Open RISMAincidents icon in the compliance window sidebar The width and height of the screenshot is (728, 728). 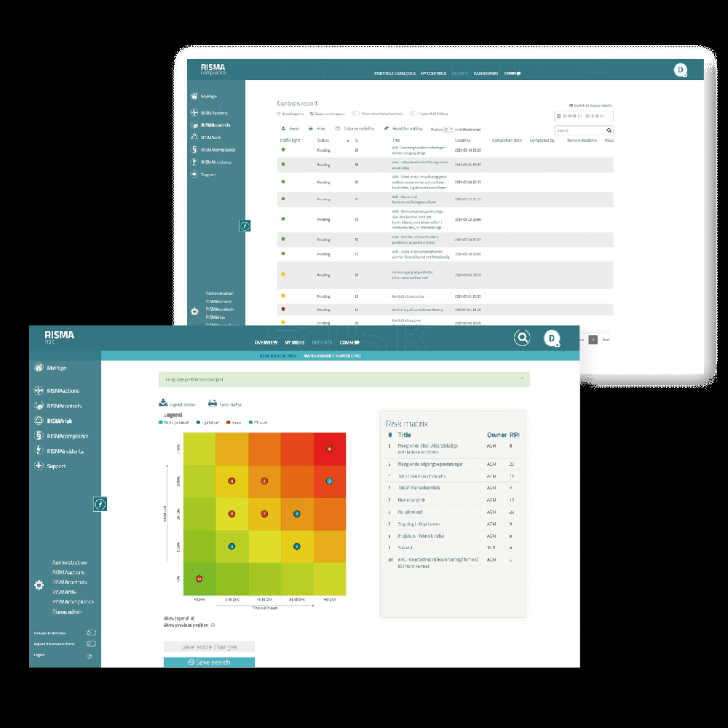[x=194, y=162]
